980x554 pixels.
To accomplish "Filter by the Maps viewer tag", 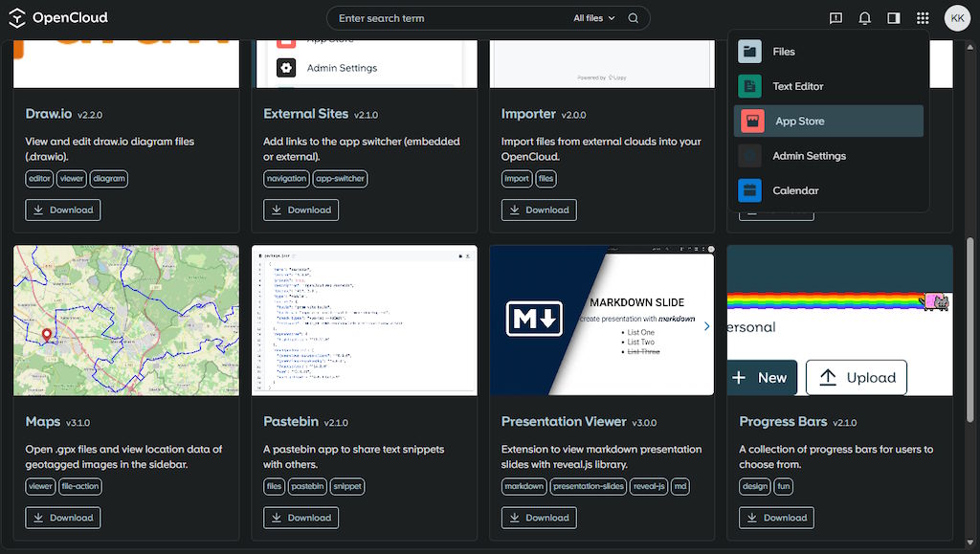I will [x=40, y=487].
